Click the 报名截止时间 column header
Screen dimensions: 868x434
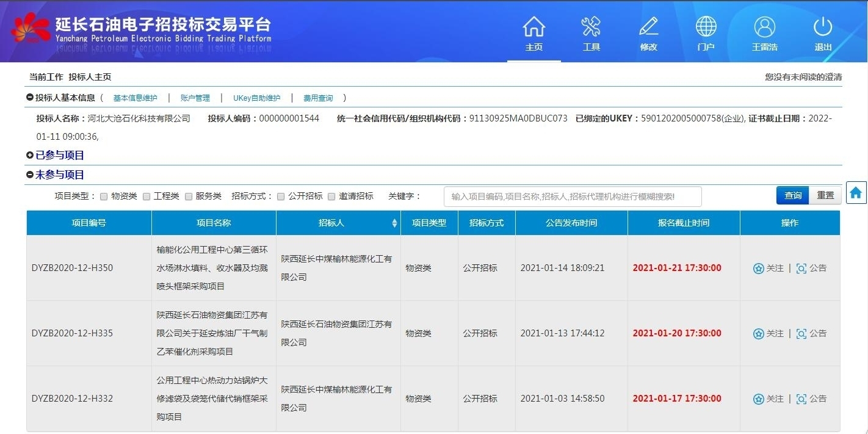click(x=684, y=223)
